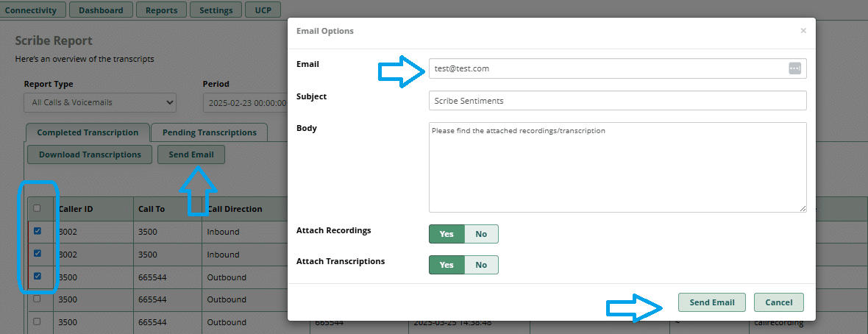The image size is (868, 334).
Task: Close the Email Options dialog with X
Action: coord(803,31)
